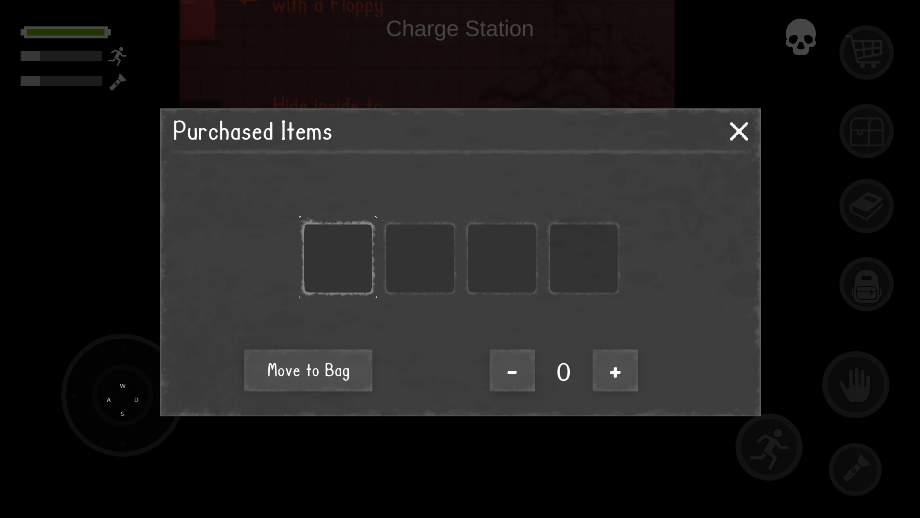Open the journal book icon
Viewport: 920px width, 518px height.
pos(866,206)
